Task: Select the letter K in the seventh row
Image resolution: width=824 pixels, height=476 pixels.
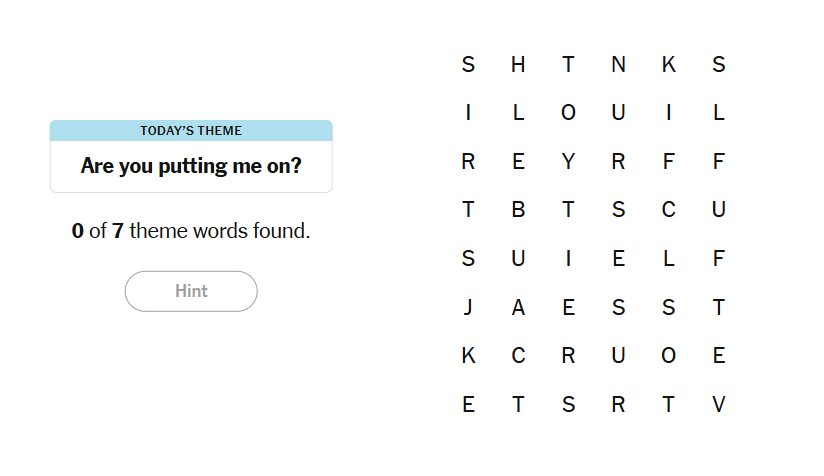Action: point(468,356)
